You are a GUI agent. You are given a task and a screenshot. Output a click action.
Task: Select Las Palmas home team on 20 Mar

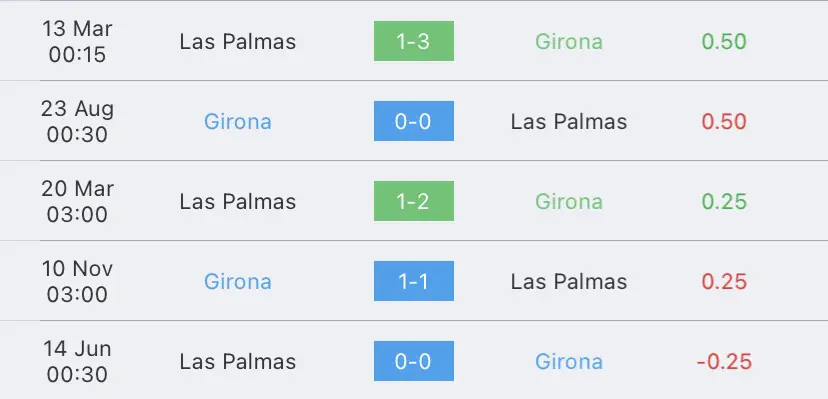point(238,202)
